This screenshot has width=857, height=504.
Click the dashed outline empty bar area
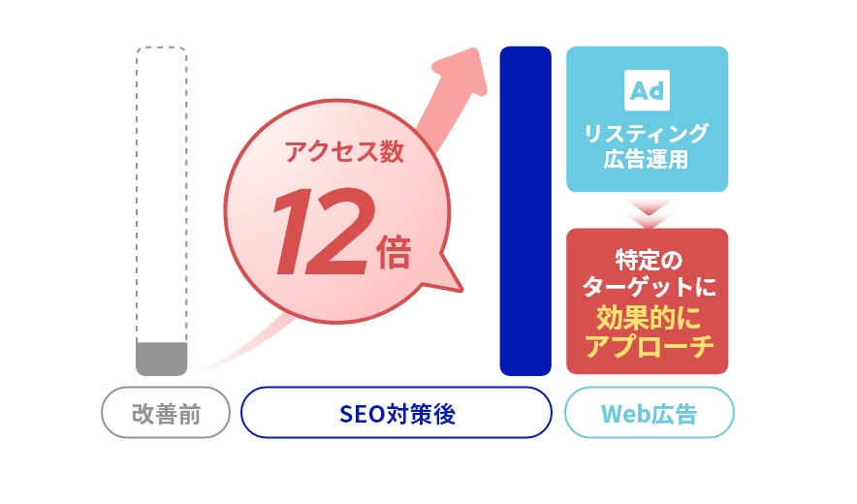coord(161,195)
